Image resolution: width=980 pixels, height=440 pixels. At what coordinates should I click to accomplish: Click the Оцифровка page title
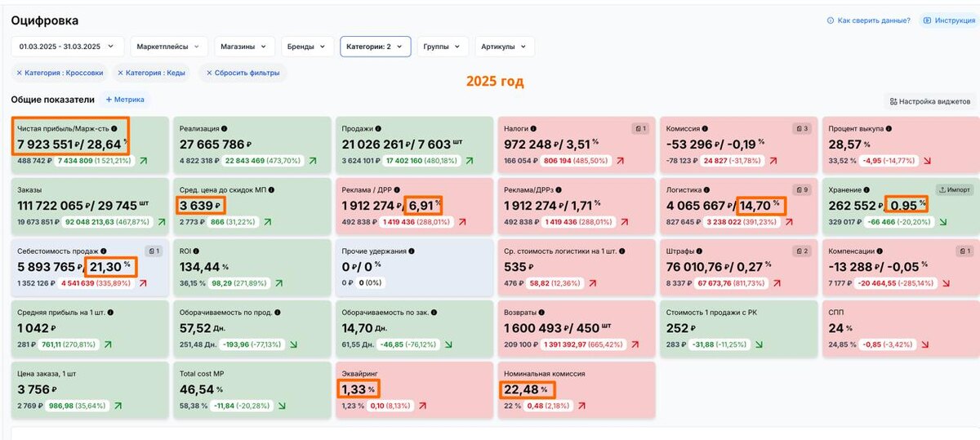coord(45,20)
